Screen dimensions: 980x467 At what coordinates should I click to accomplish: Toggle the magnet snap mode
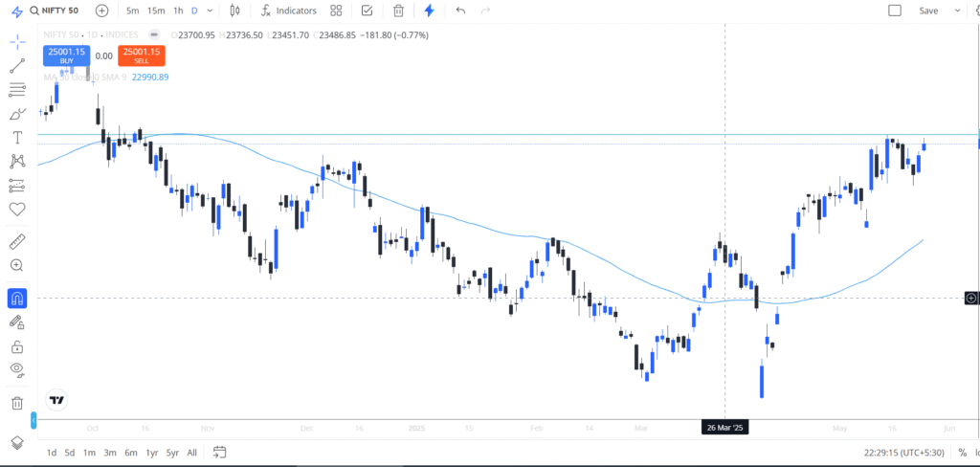click(17, 299)
